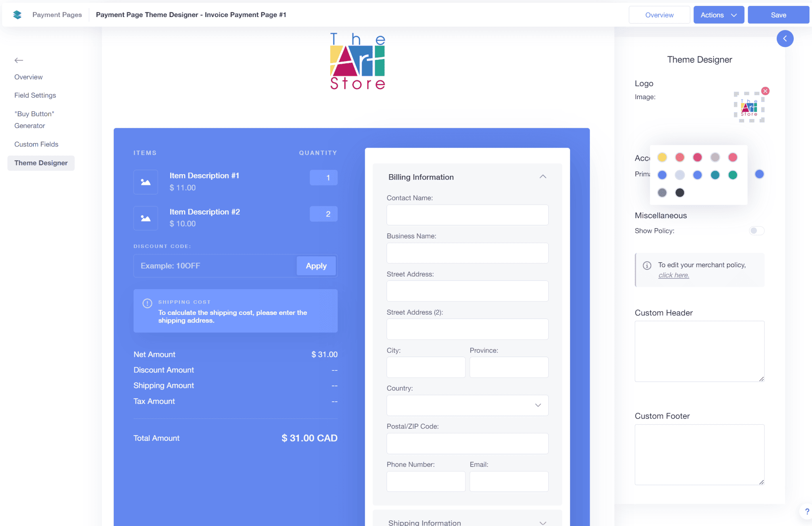Click the shipping cost warning icon

[147, 303]
